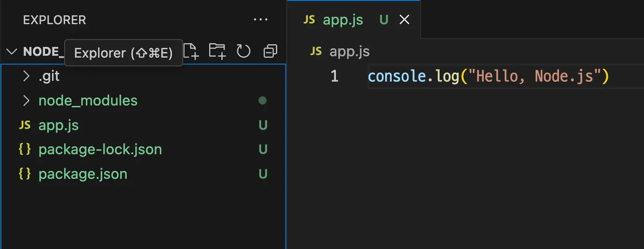Select the node_modules folder name

tap(88, 101)
